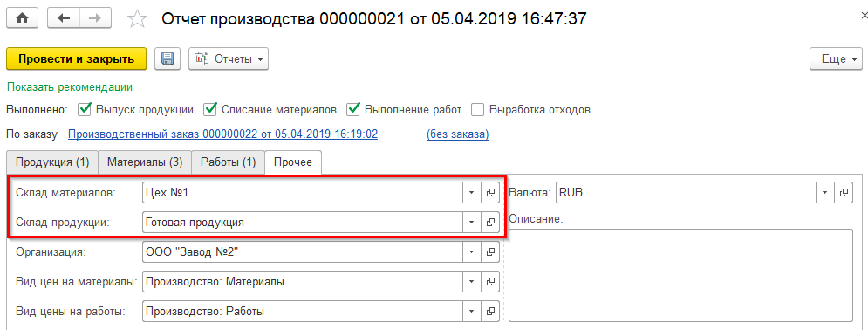Image resolution: width=868 pixels, height=330 pixels.
Task: Enable the Выработка отходов checkbox
Action: coord(478,110)
